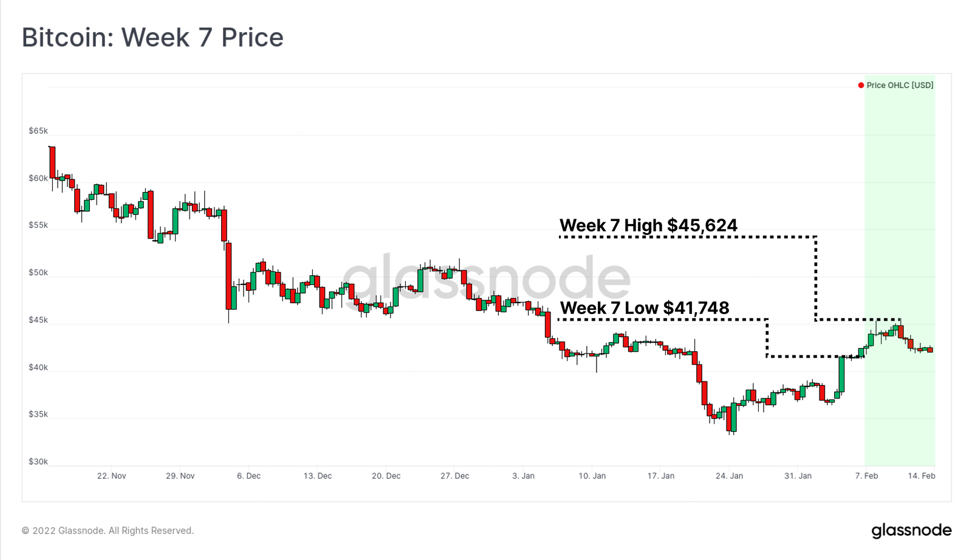Click the 27. Dec date axis label
The width and height of the screenshot is (972, 560).
(x=455, y=476)
